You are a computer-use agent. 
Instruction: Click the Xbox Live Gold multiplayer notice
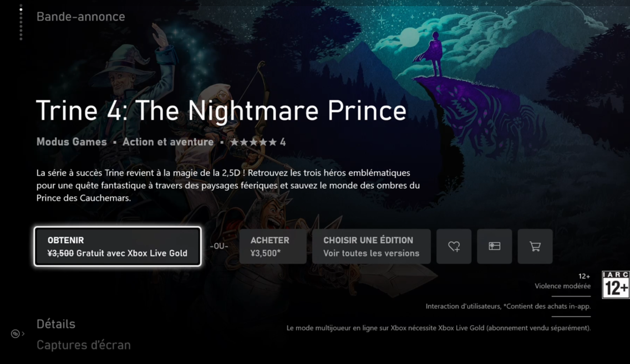point(438,328)
